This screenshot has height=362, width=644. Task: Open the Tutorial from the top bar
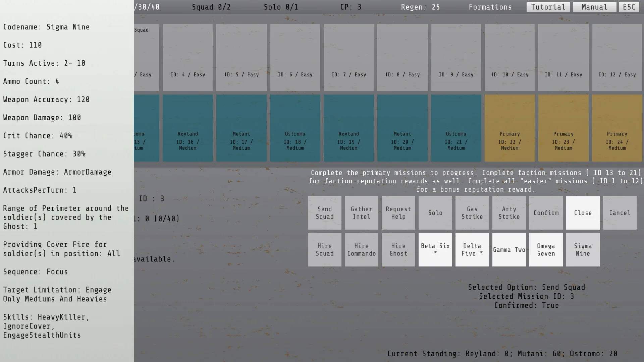tap(548, 7)
